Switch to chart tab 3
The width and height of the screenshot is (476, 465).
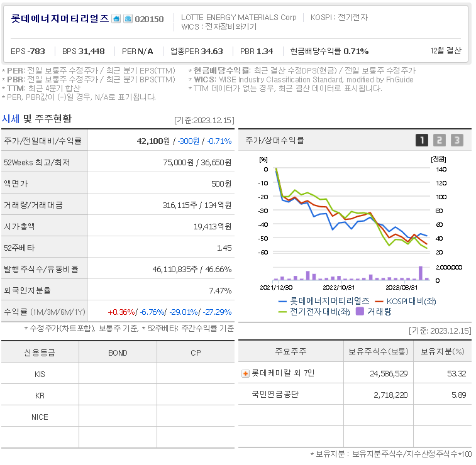point(457,140)
